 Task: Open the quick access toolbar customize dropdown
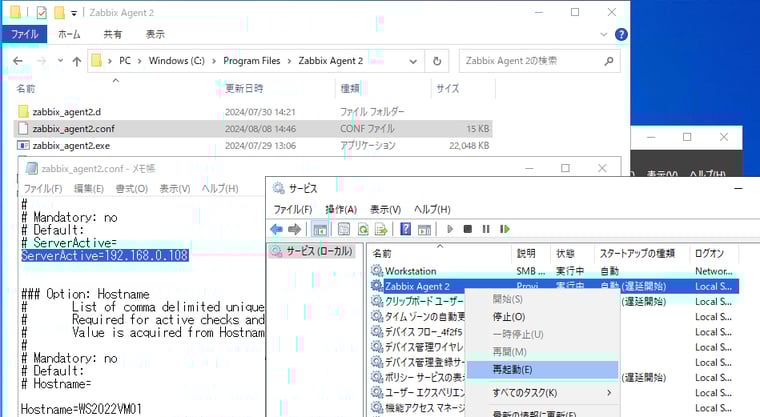click(74, 13)
